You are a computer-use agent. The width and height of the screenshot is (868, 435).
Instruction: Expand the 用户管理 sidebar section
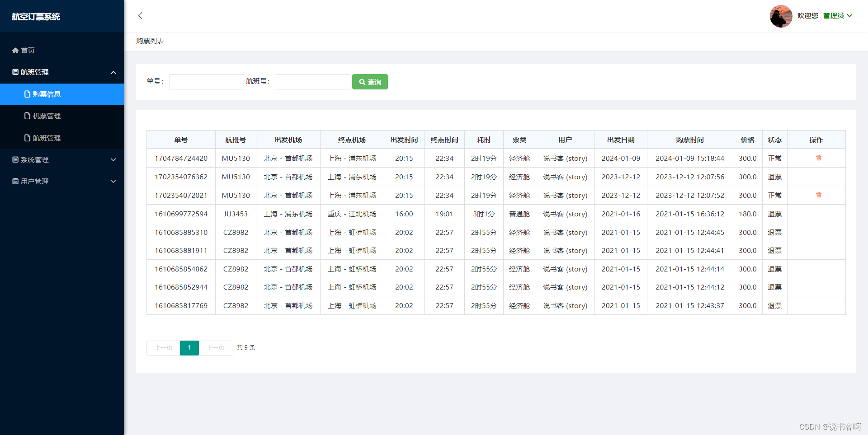62,182
